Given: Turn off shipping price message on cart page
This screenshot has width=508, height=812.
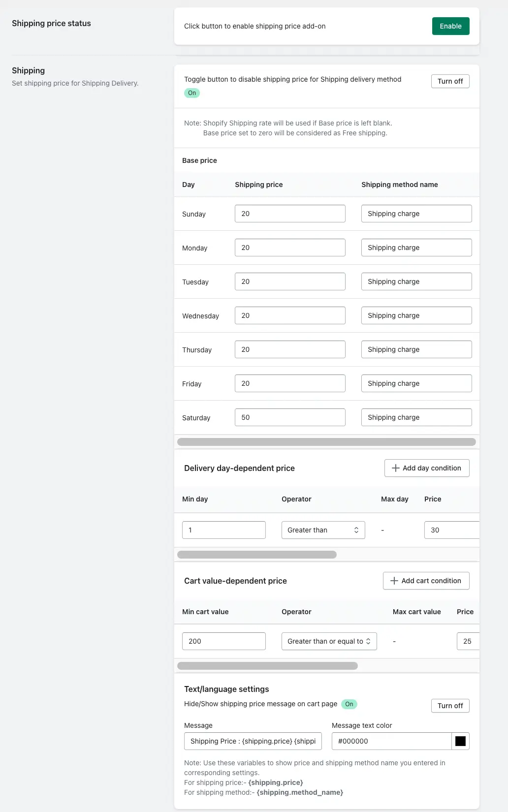Looking at the screenshot, I should tap(450, 706).
